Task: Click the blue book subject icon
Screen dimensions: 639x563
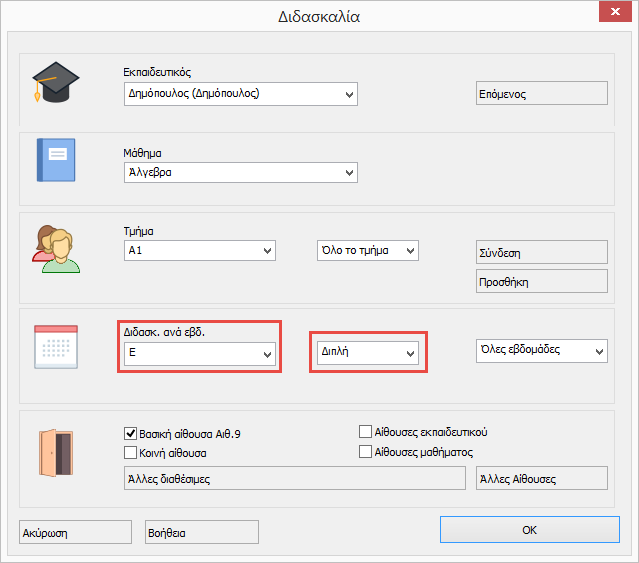Action: pos(55,160)
